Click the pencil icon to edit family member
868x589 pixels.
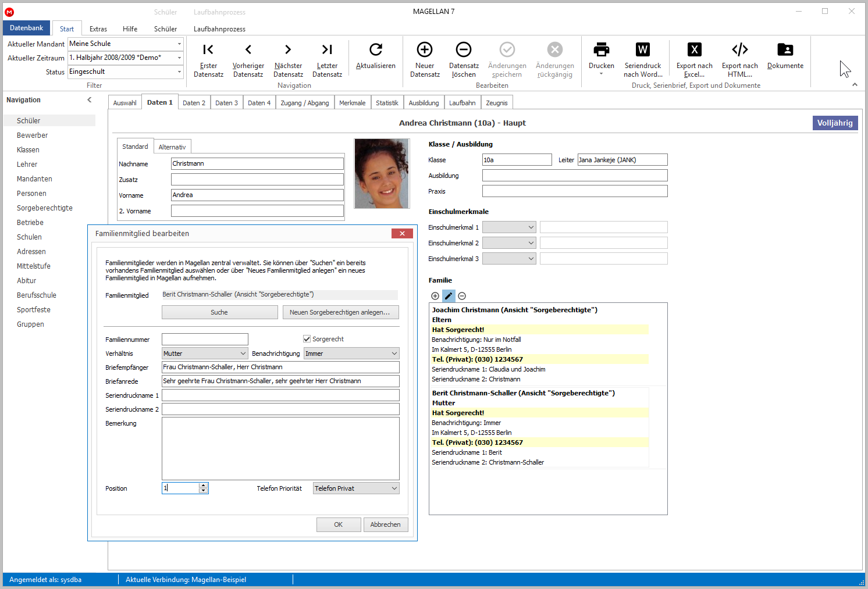[449, 296]
